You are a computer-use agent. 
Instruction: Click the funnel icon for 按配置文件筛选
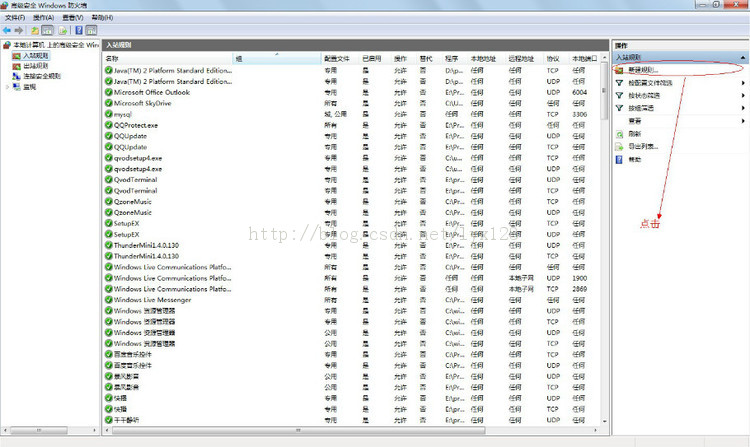(x=619, y=83)
